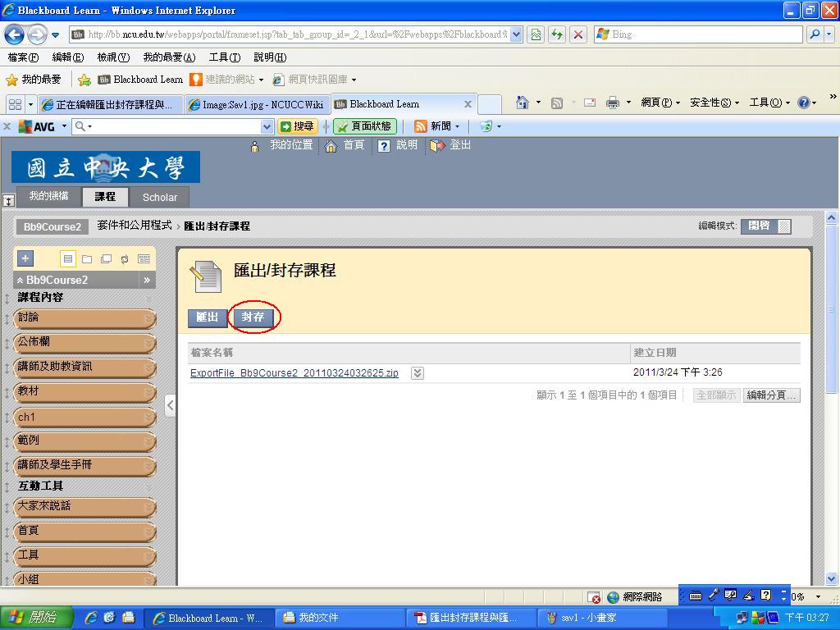Switch course menu to list view
The height and width of the screenshot is (630, 840).
68,259
